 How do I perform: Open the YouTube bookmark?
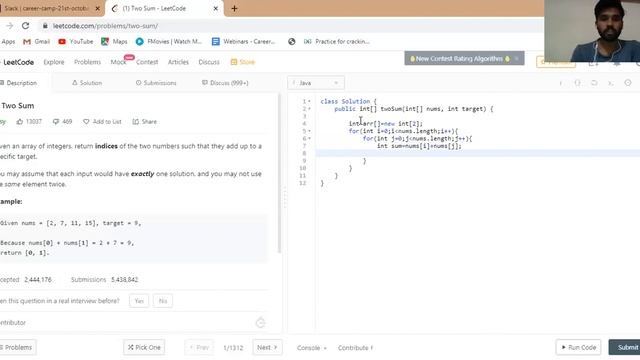pyautogui.click(x=76, y=42)
